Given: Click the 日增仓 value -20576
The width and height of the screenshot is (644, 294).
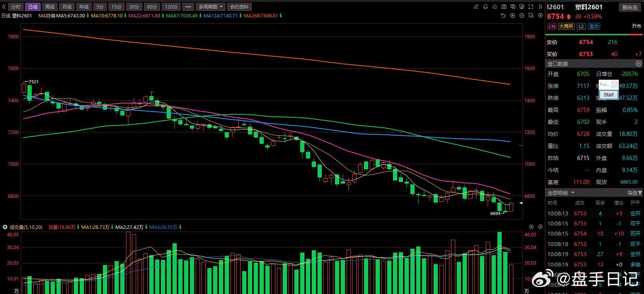Looking at the screenshot, I should tap(629, 74).
